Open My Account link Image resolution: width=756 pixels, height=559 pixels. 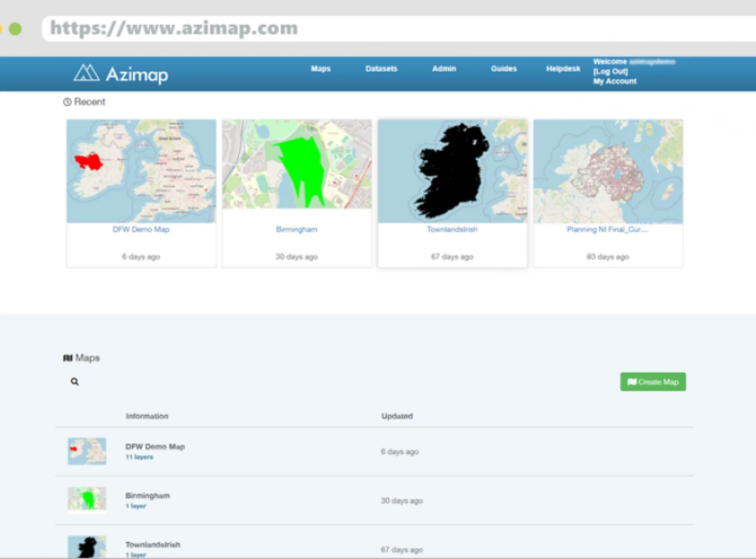coord(615,81)
